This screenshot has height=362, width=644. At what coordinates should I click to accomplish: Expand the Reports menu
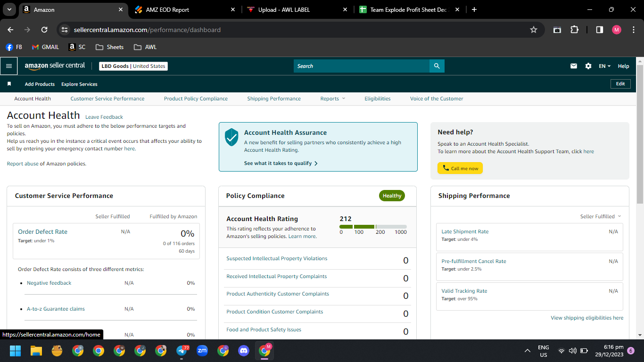[332, 99]
